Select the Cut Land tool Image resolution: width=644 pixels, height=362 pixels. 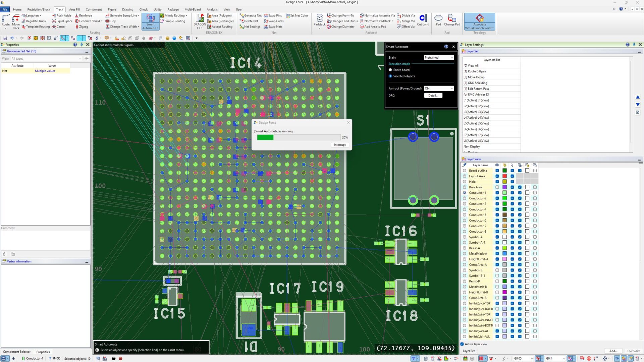point(423,20)
